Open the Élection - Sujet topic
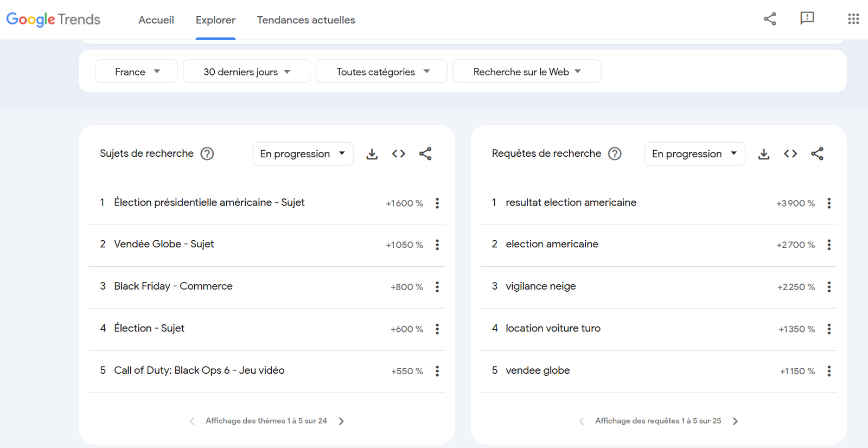The image size is (868, 448). [x=149, y=328]
